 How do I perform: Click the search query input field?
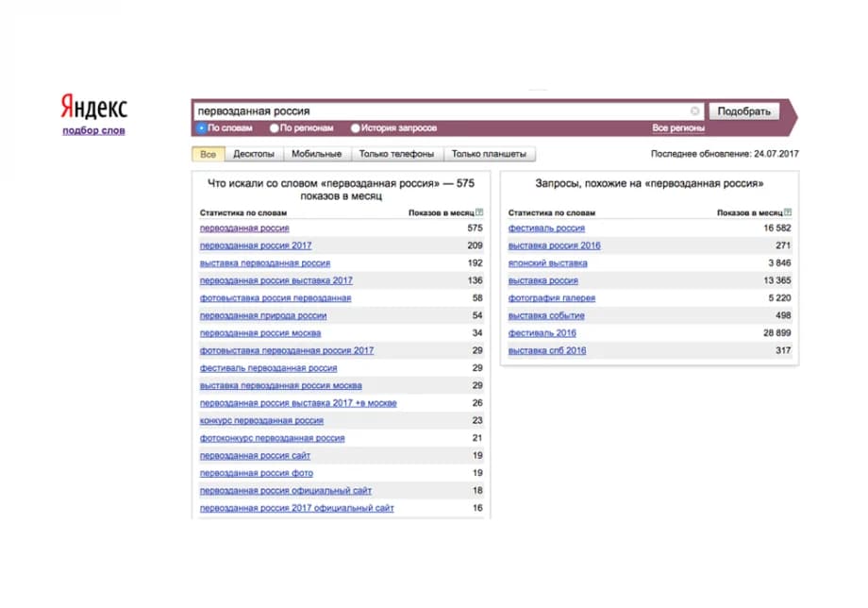coord(442,111)
